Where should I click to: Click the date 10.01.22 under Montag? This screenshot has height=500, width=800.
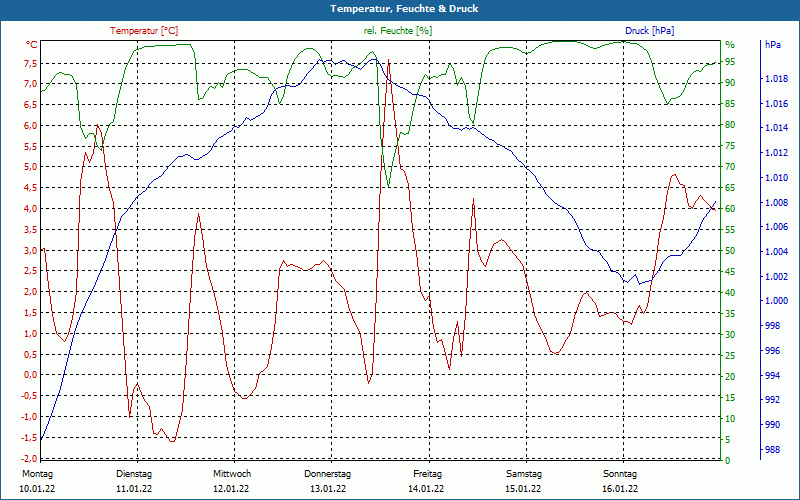coord(37,489)
